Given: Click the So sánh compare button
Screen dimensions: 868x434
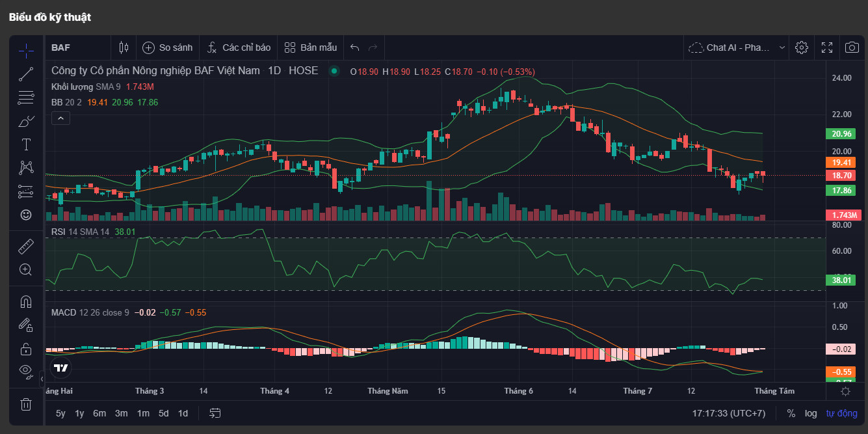Looking at the screenshot, I should [168, 47].
